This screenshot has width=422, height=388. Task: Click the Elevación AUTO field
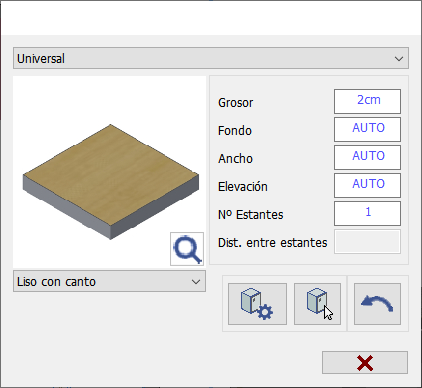[x=367, y=185]
